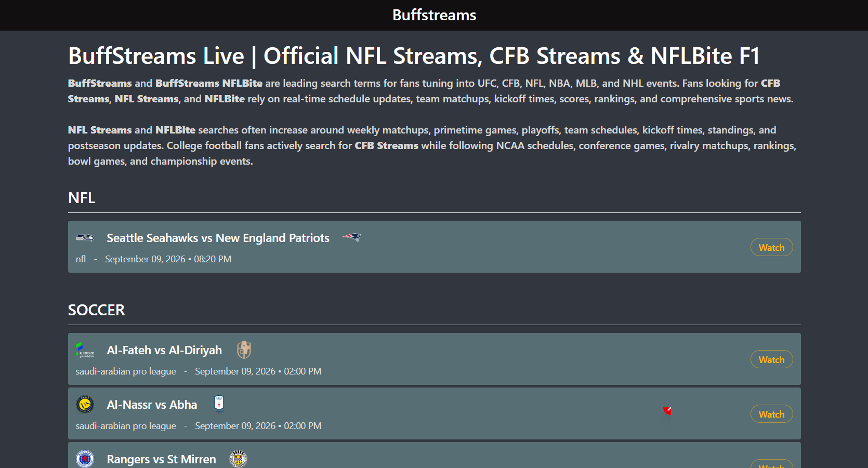This screenshot has width=868, height=468.
Task: Click the Seahawks game date September 09, 2026 08:20 PM
Action: tap(168, 259)
